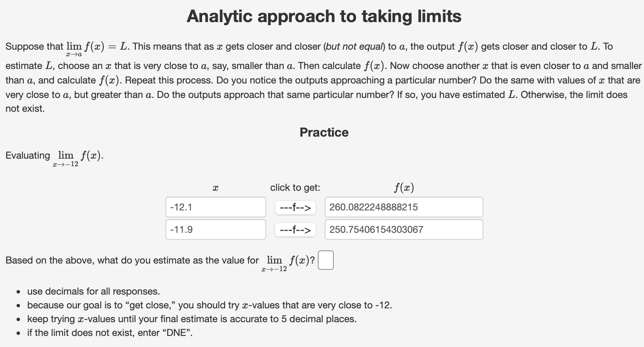Screen dimensions: 644x347
Task: Click the Practice heading
Action: coord(324,132)
